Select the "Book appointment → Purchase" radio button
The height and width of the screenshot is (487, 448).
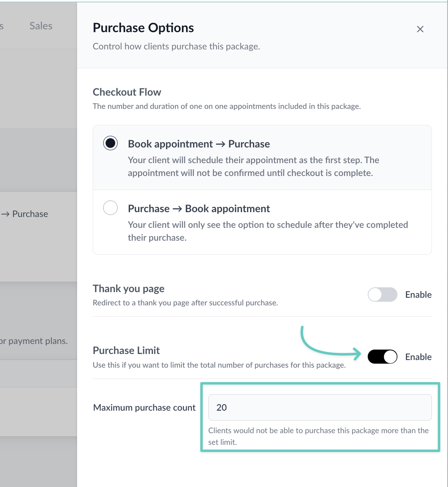click(x=110, y=143)
